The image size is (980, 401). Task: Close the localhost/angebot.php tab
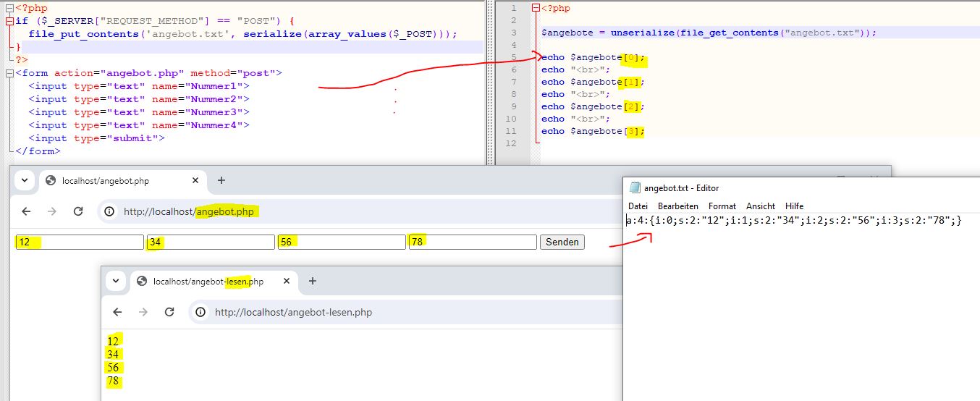point(195,180)
